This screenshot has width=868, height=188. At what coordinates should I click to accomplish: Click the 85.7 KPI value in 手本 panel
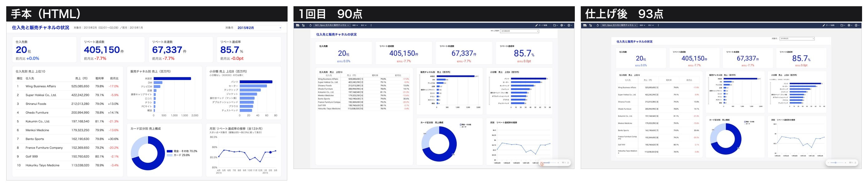[230, 50]
